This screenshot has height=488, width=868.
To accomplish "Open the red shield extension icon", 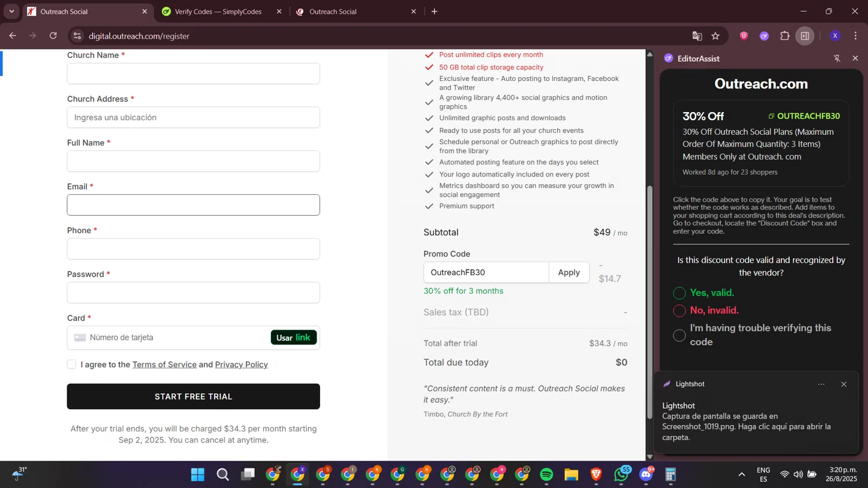I will (744, 36).
